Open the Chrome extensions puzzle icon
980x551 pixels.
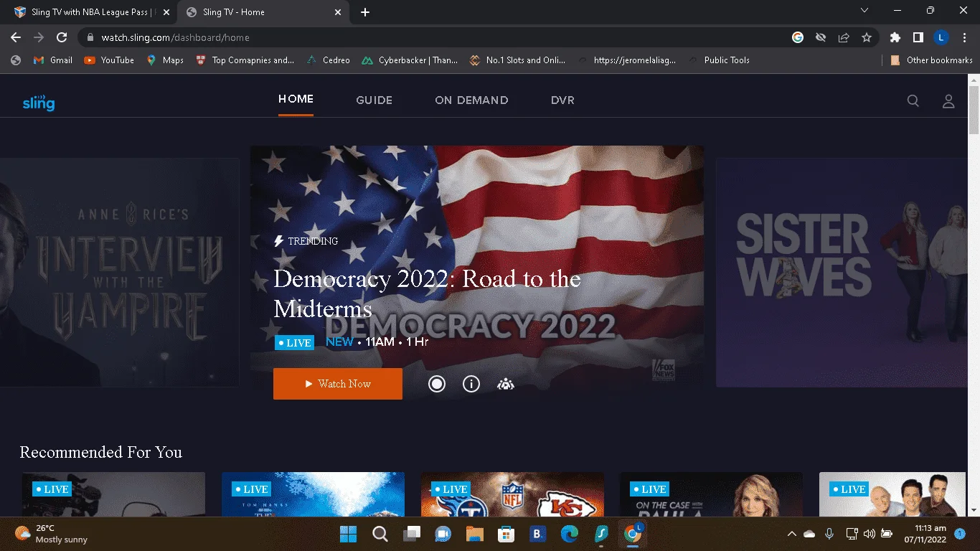(895, 37)
